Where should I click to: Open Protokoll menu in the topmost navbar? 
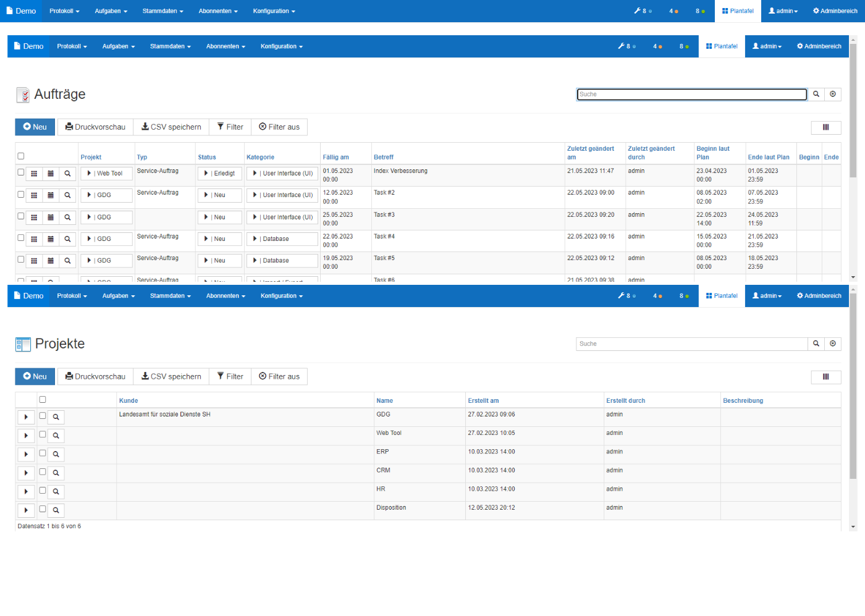click(x=64, y=11)
